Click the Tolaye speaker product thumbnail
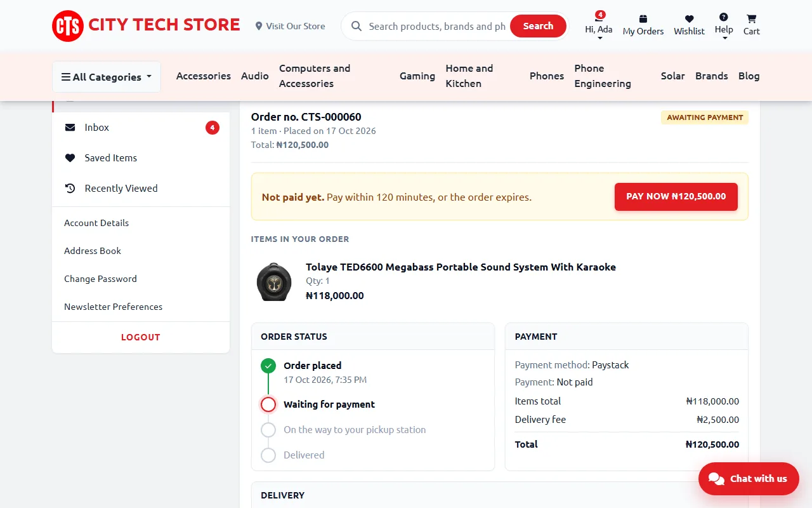812x508 pixels. [x=274, y=281]
